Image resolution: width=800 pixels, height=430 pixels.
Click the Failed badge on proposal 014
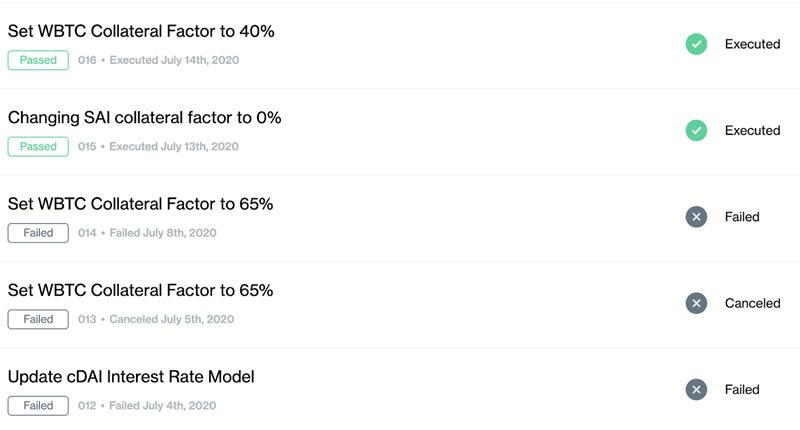[38, 233]
